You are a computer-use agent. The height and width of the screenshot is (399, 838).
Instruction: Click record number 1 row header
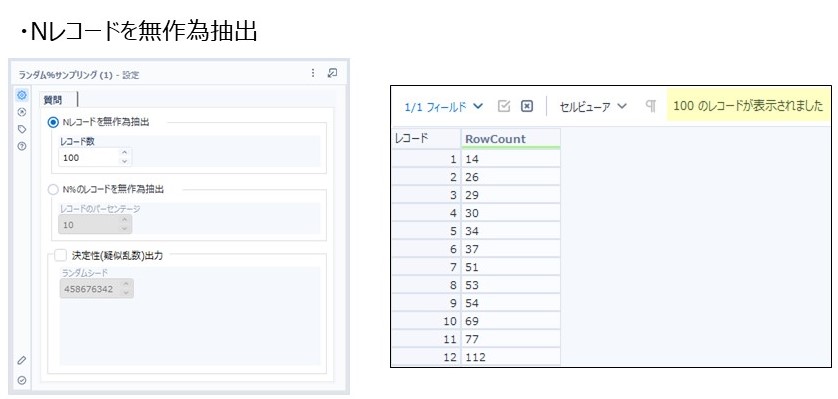(x=426, y=159)
